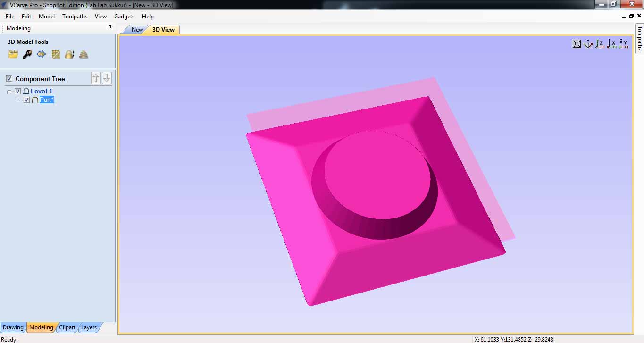Close the inner document window
This screenshot has width=644, height=343.
(x=639, y=16)
